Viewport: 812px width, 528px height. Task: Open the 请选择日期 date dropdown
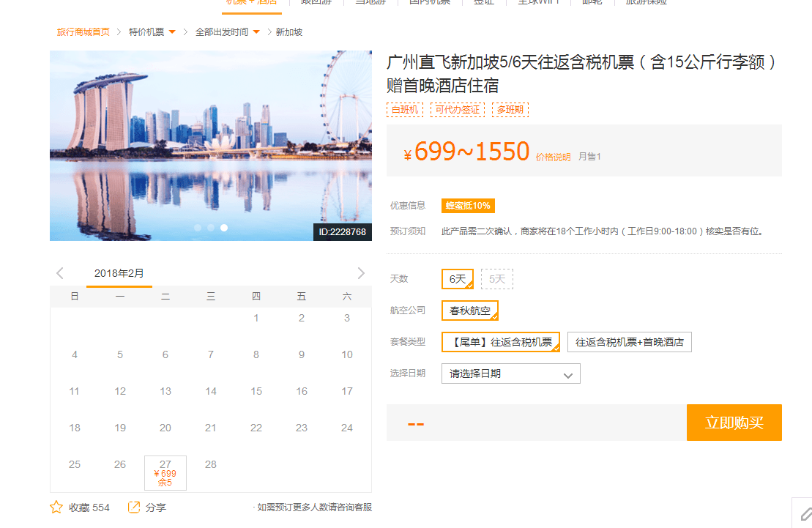(x=511, y=373)
